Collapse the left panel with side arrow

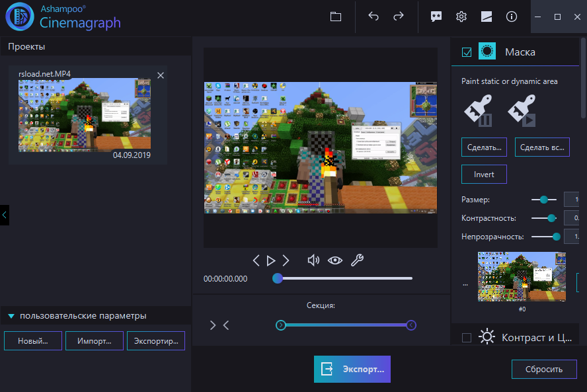click(x=5, y=215)
